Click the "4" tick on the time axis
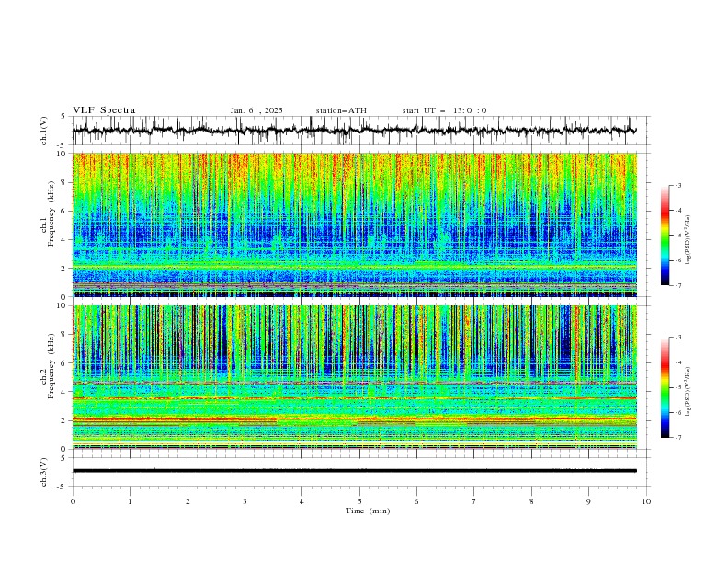728x563 pixels. coord(301,501)
